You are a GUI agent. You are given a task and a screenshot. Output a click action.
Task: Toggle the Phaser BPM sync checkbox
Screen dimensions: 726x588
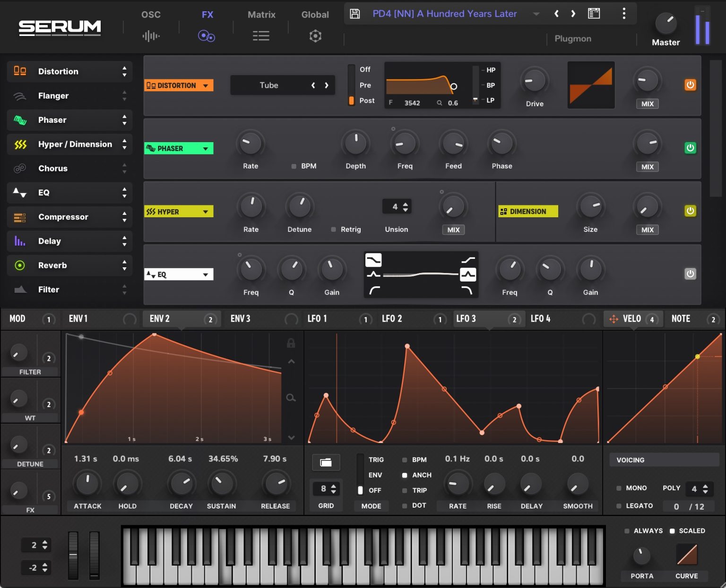pyautogui.click(x=294, y=166)
